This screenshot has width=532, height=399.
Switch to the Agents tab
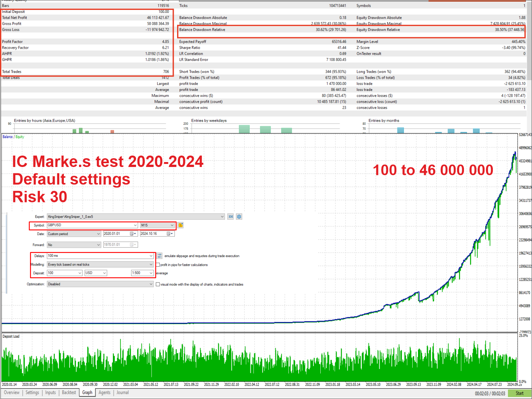click(x=104, y=393)
